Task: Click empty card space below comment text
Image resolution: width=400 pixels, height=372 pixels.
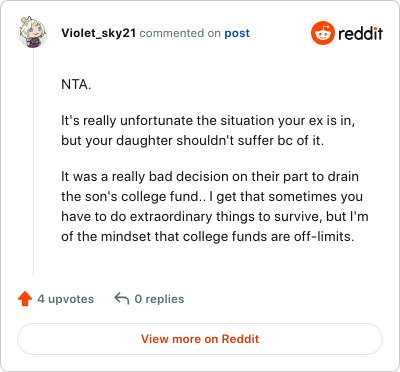Action: coord(213,262)
